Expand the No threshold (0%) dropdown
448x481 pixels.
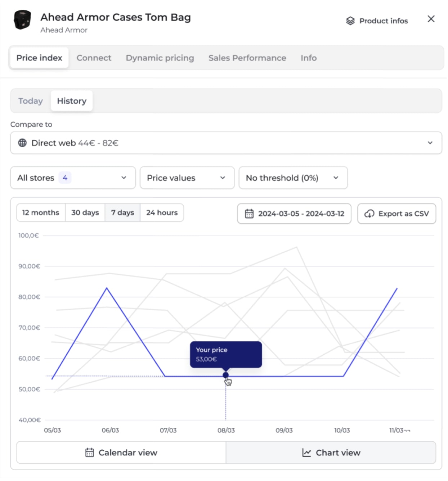293,178
